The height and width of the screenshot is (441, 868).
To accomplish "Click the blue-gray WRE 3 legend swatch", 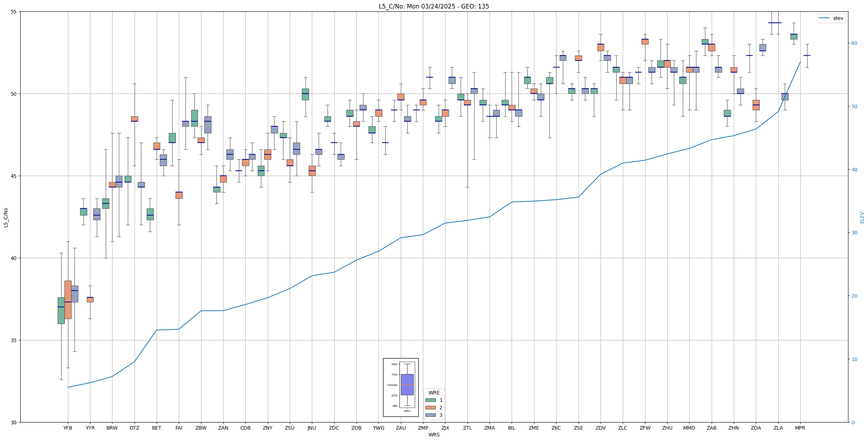I will [430, 415].
